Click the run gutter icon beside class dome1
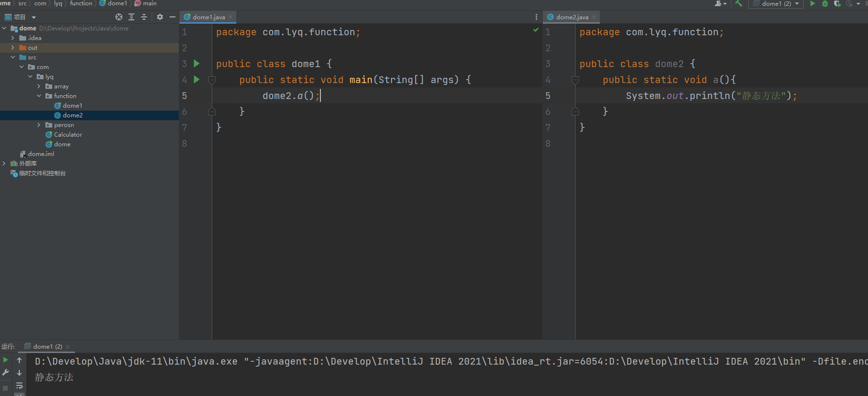The height and width of the screenshot is (396, 868). [197, 63]
